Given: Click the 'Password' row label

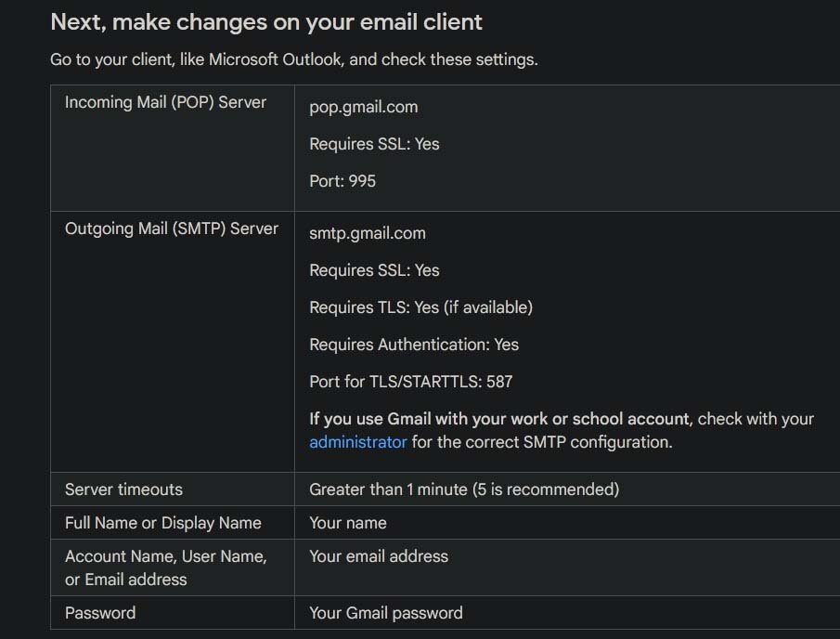Looking at the screenshot, I should pyautogui.click(x=100, y=613).
